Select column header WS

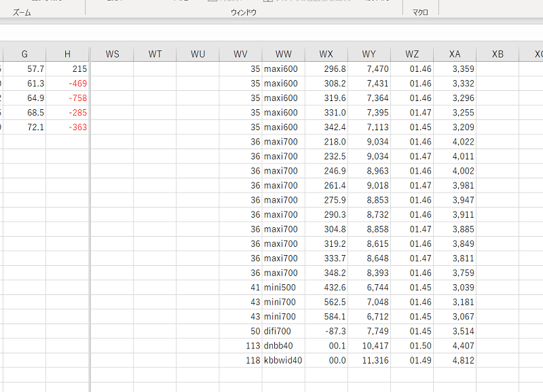tap(112, 54)
